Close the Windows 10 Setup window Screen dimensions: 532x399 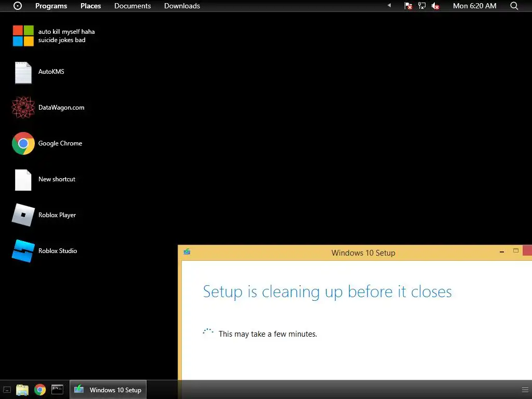[527, 250]
